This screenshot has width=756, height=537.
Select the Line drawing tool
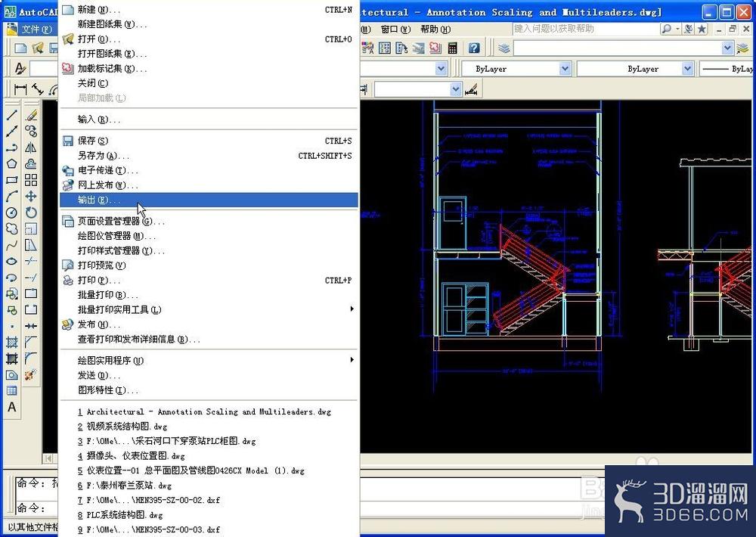coord(11,115)
